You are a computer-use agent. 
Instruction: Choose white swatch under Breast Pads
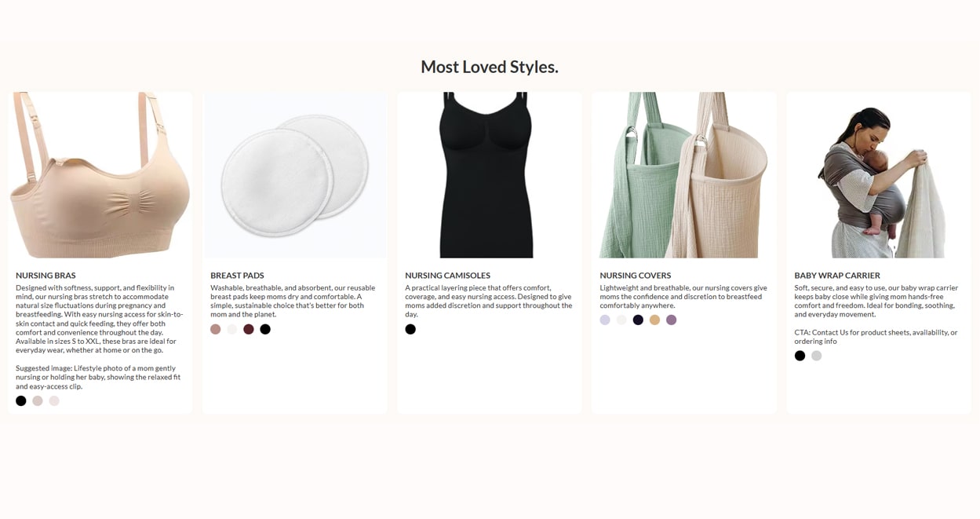(x=232, y=330)
